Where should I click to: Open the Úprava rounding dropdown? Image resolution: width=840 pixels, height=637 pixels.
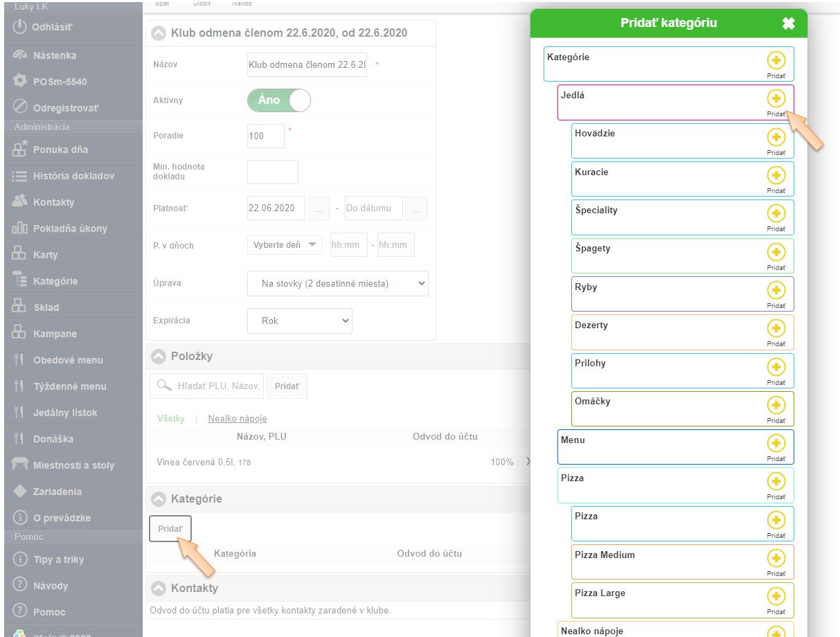pos(337,283)
